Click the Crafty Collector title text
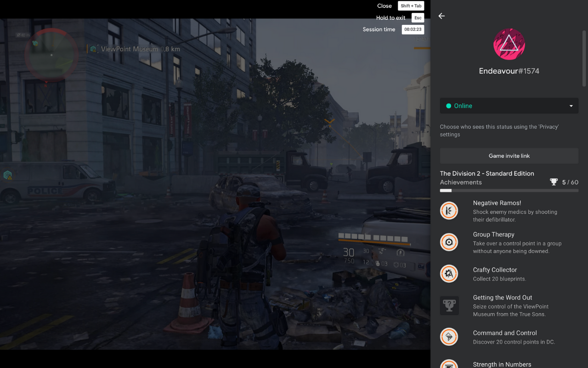 tap(495, 270)
